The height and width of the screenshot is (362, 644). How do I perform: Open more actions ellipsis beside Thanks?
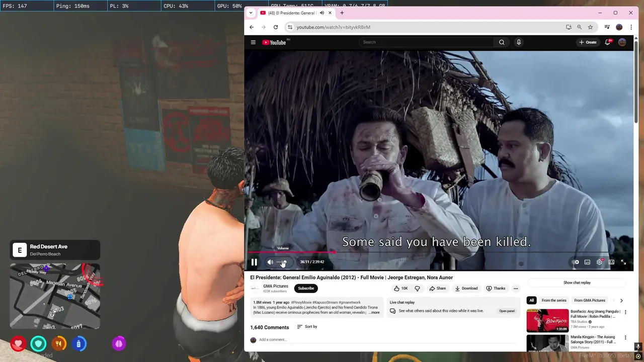(x=516, y=289)
